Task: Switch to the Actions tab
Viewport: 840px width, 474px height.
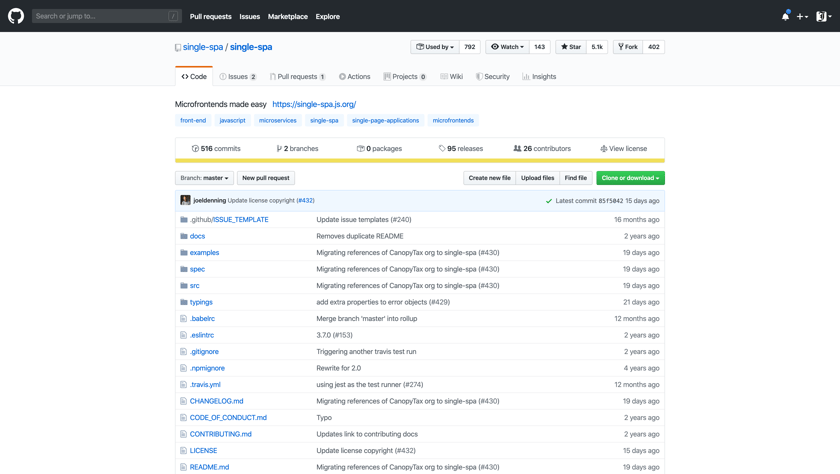Action: tap(354, 77)
